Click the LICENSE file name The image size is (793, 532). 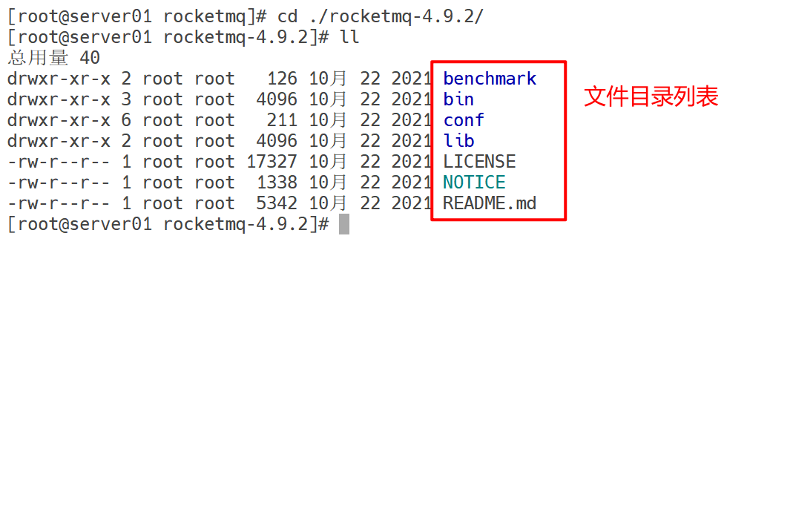click(479, 162)
